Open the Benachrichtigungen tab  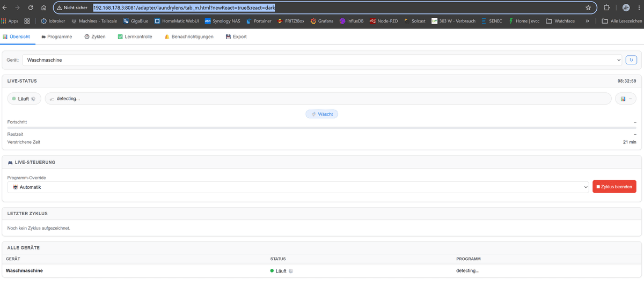[x=189, y=36]
